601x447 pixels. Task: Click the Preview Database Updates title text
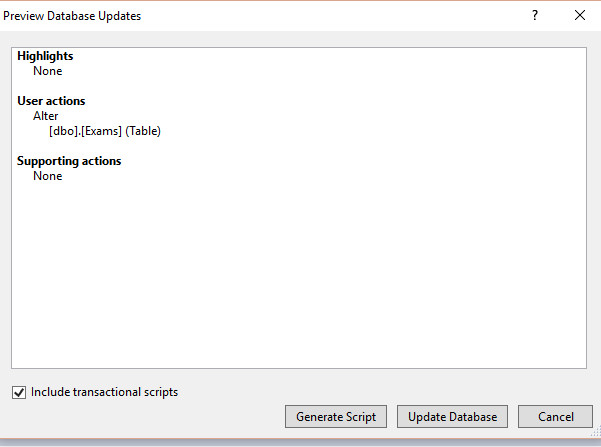(72, 16)
